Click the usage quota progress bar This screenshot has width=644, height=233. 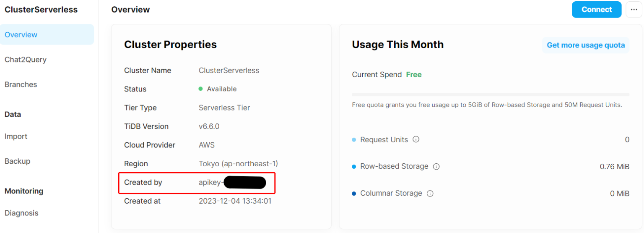491,94
